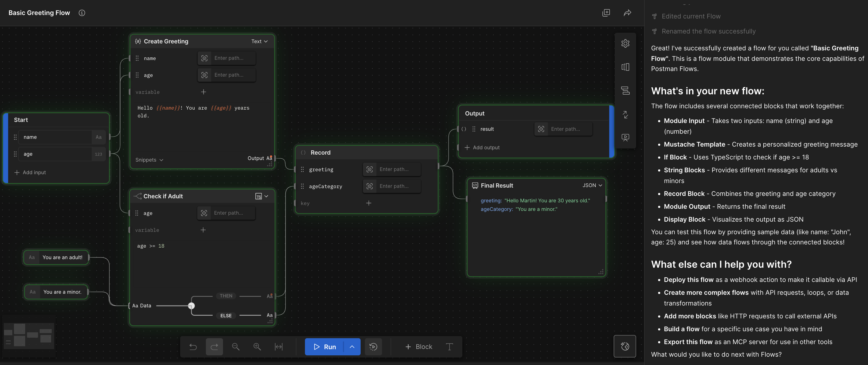Viewport: 868px width, 365px height.
Task: Click the flow info icon beside the title
Action: pyautogui.click(x=82, y=13)
